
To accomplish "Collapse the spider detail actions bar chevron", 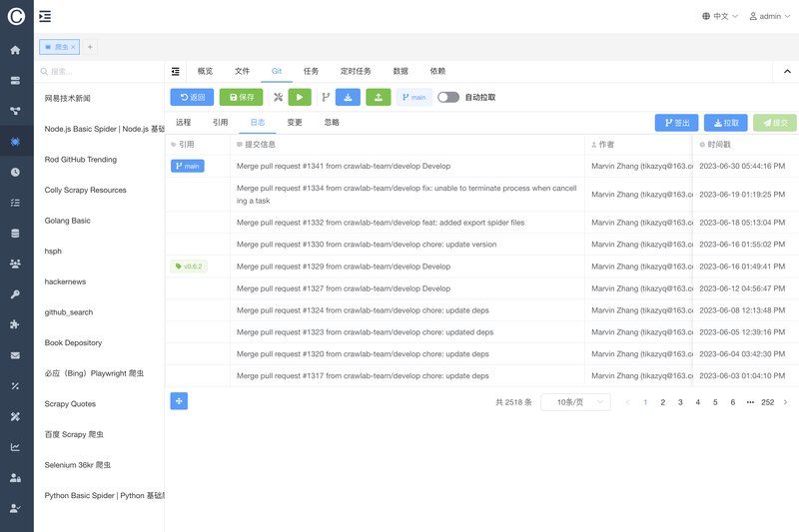I will (x=784, y=71).
